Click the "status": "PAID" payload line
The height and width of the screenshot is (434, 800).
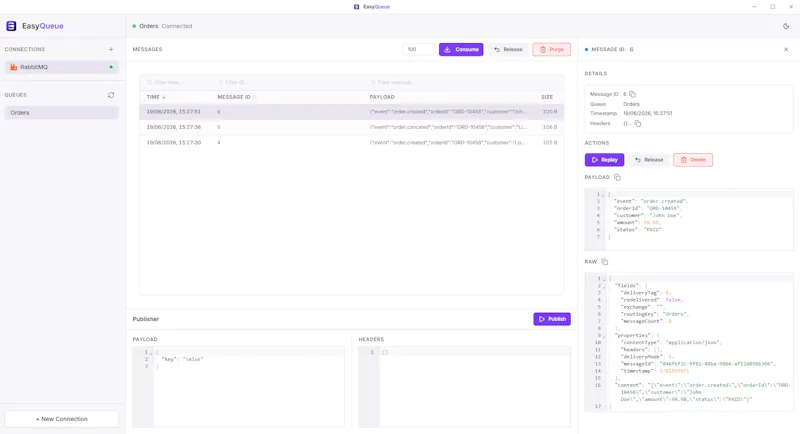point(638,229)
